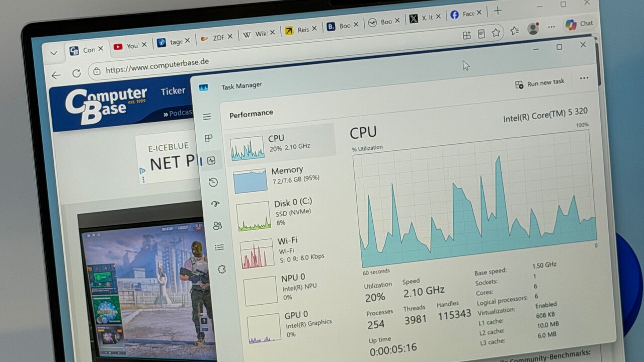The width and height of the screenshot is (644, 362).
Task: Close the X browser tab
Action: tap(438, 17)
